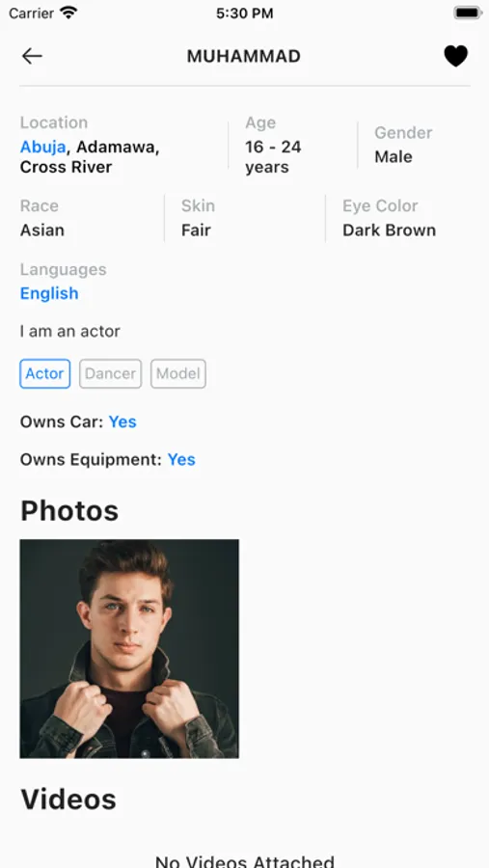The image size is (489, 868).
Task: Tap the back arrow icon
Action: click(x=32, y=56)
